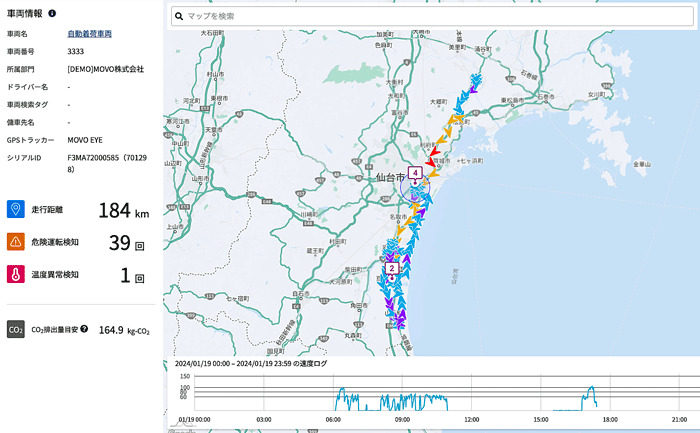
Task: Click the info icon beside 車両情報
Action: click(52, 13)
